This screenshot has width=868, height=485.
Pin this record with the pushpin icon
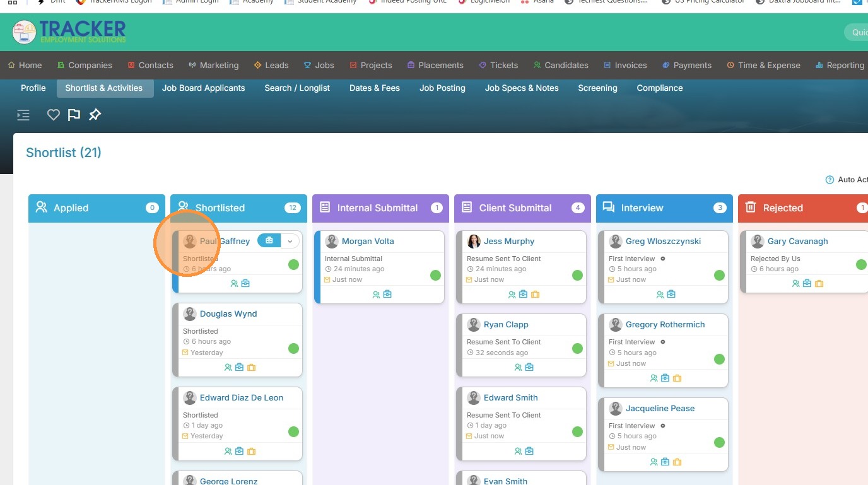point(95,115)
